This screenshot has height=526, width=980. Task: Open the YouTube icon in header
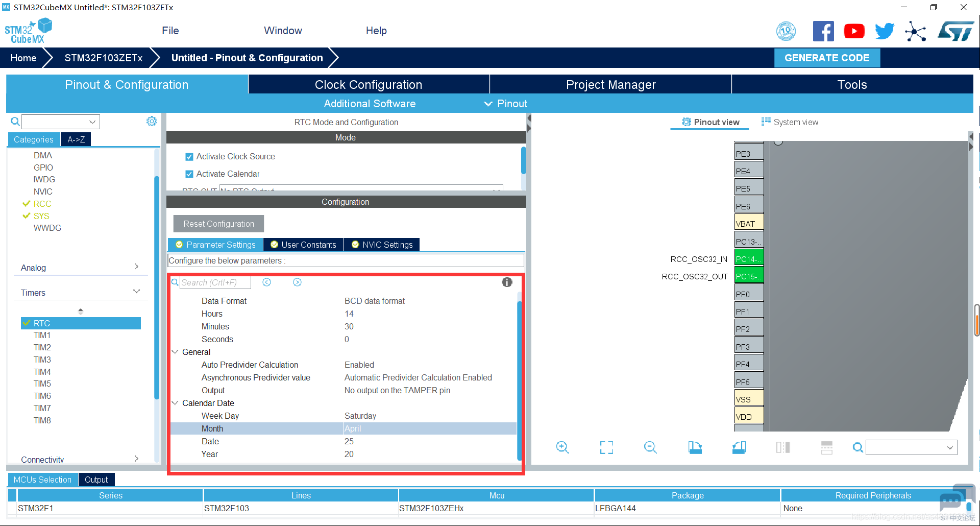click(x=854, y=32)
